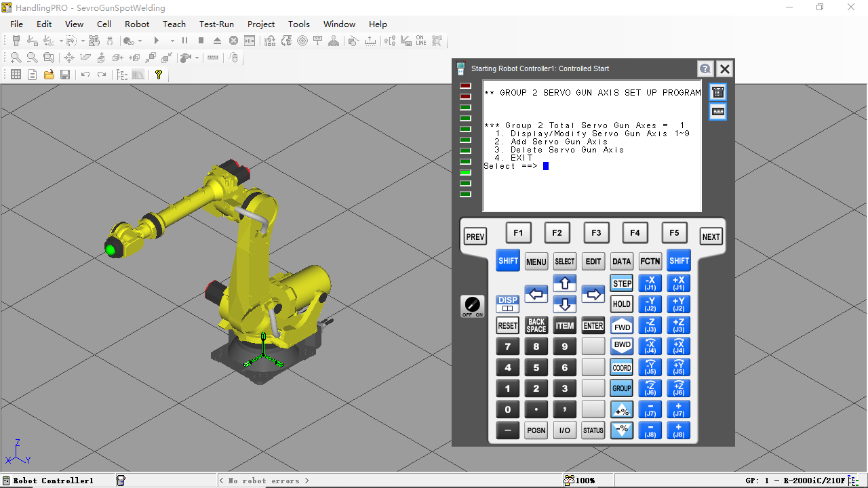Show mouse commands via the mouse icon
The height and width of the screenshot is (488, 868).
[x=234, y=58]
